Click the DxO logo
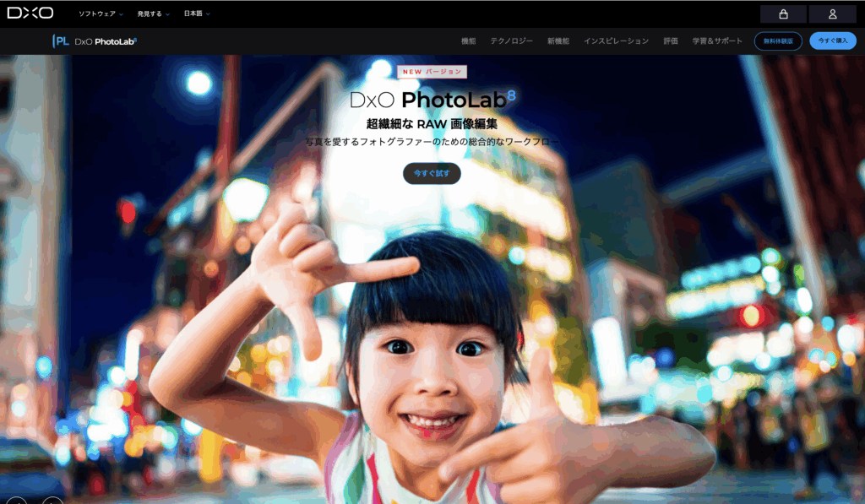 (x=30, y=14)
